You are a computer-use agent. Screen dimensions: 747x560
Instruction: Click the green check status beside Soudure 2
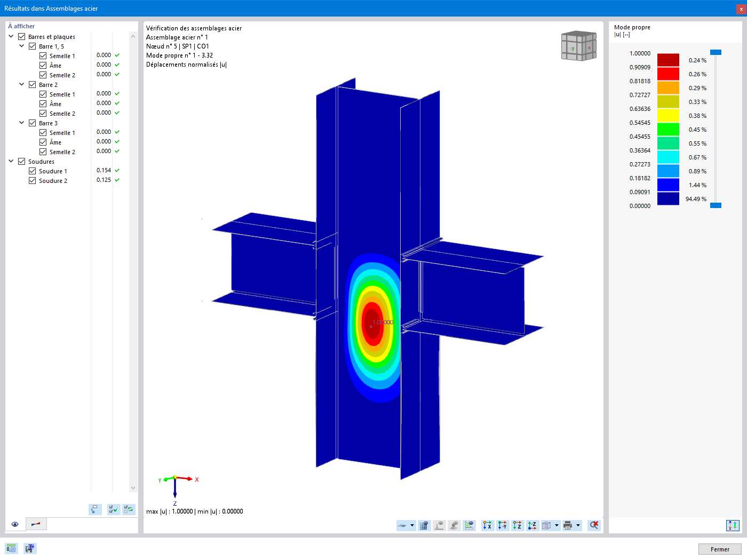pos(117,180)
